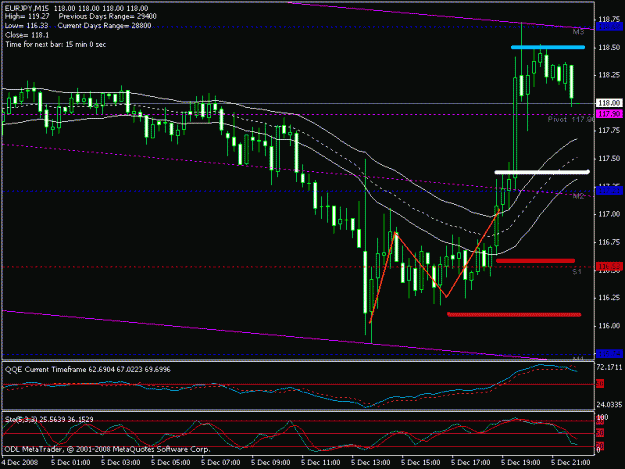Click the '5 Dec 21:00' time label

(x=571, y=463)
